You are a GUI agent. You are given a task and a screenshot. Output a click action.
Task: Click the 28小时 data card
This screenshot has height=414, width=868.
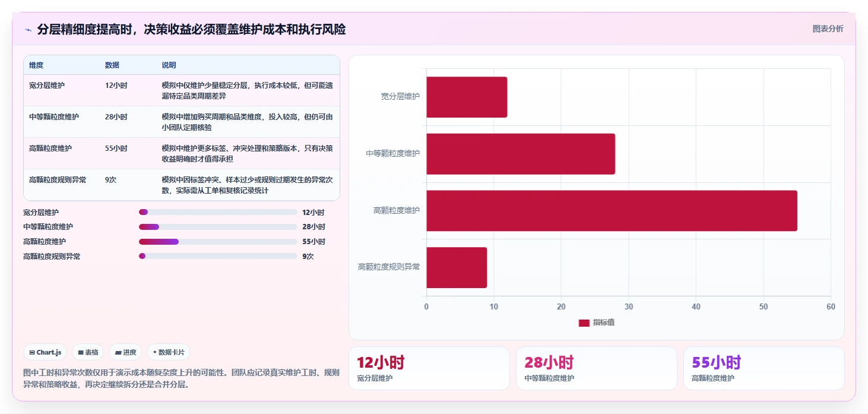pyautogui.click(x=597, y=368)
